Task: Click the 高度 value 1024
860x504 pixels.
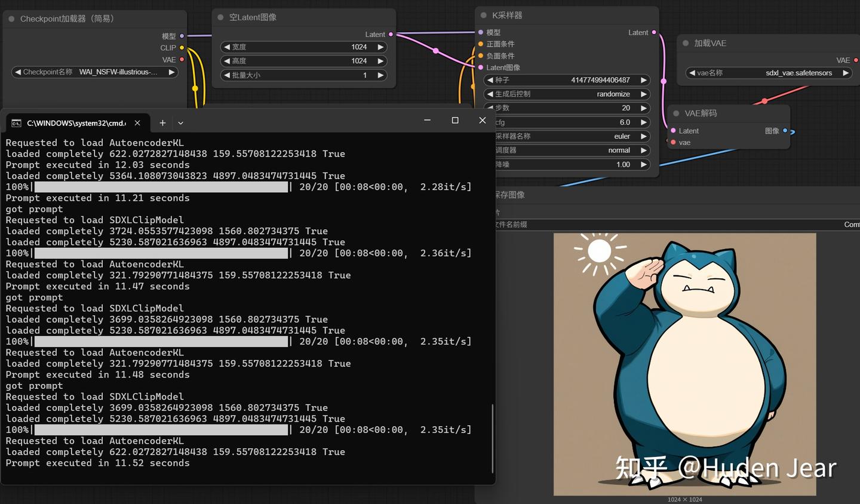Action: tap(359, 61)
